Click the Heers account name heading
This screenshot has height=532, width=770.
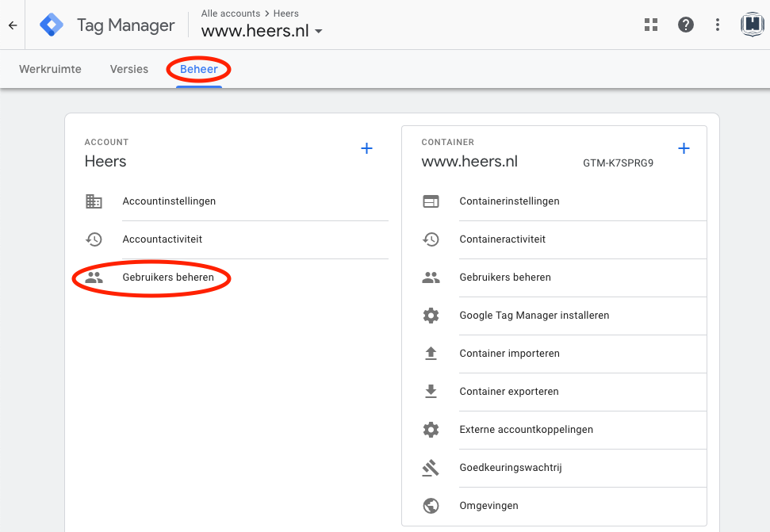tap(105, 162)
